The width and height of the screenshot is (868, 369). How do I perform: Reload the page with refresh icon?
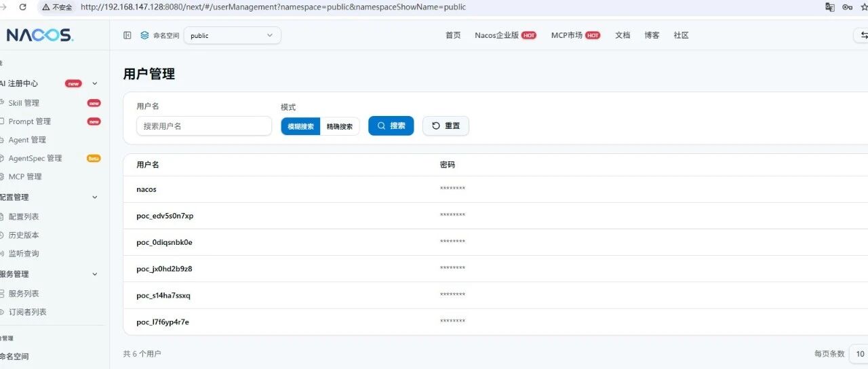click(x=23, y=7)
